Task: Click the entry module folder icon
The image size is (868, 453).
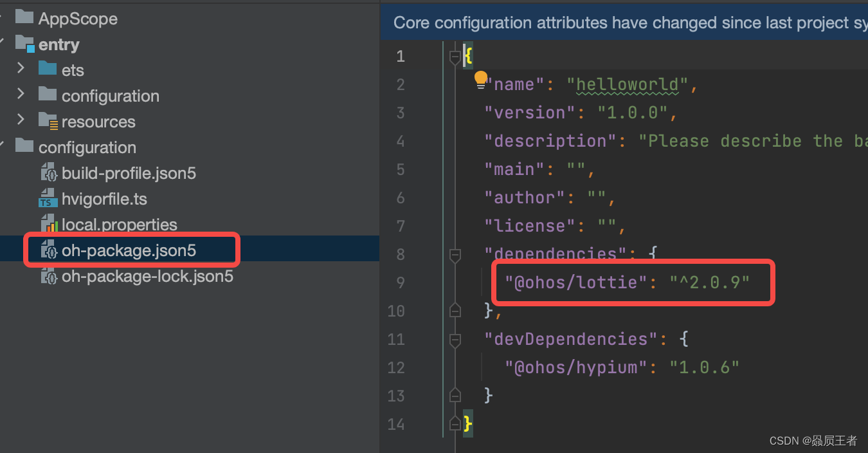Action: tap(24, 44)
